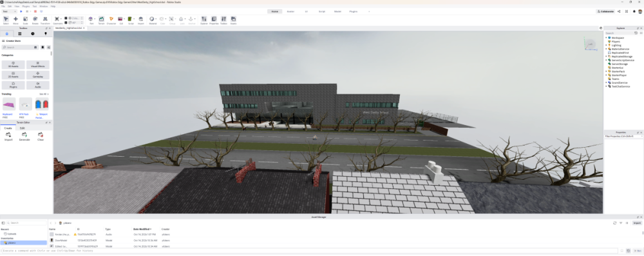The image size is (644, 256).
Task: Expand the Workspace node in Explorer
Action: [x=606, y=38]
